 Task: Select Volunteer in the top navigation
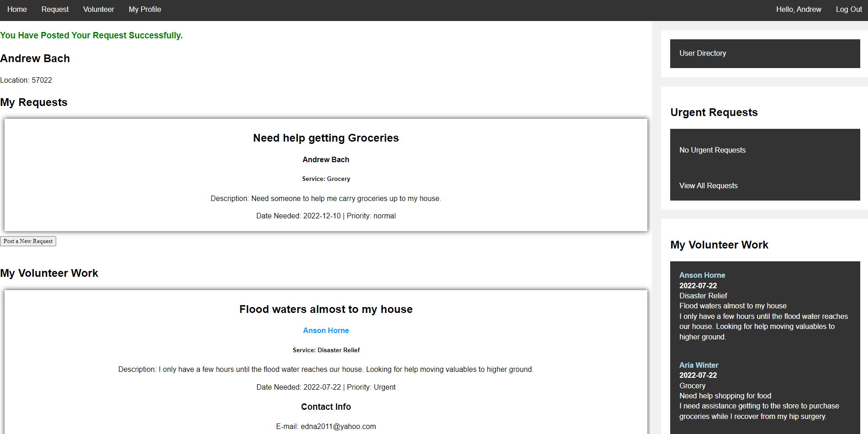[x=98, y=9]
